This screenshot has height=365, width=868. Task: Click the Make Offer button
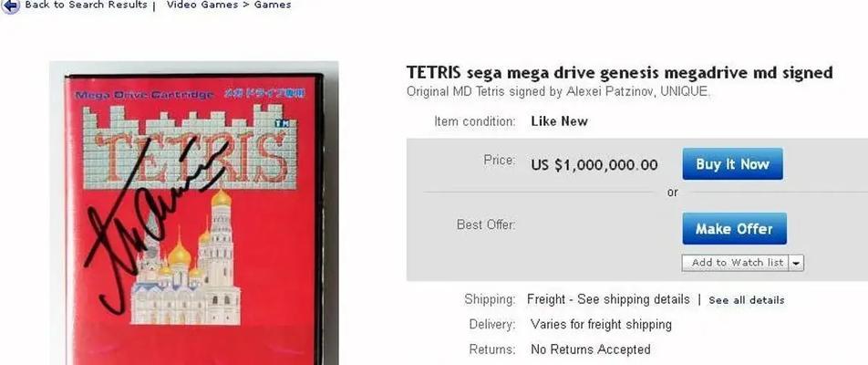point(734,228)
